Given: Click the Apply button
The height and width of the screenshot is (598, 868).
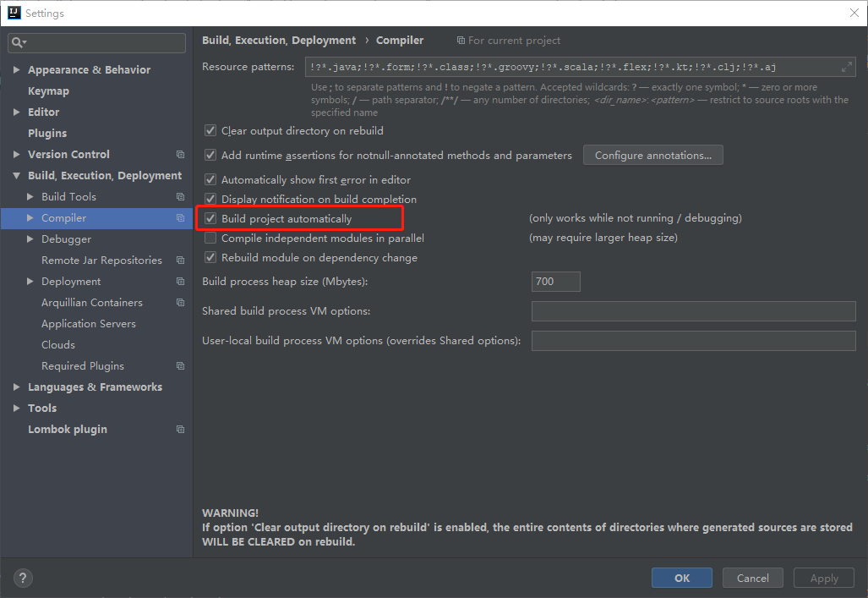Looking at the screenshot, I should pyautogui.click(x=824, y=578).
